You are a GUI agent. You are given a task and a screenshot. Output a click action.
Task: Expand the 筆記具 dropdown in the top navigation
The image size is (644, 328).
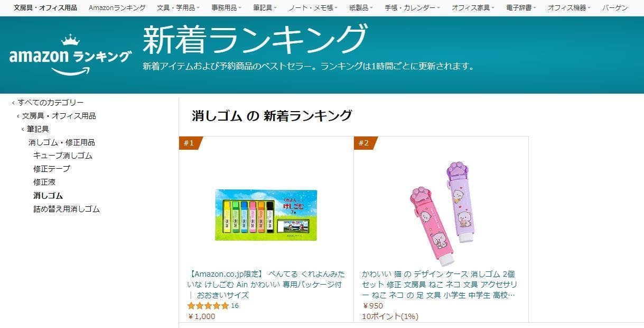coord(265,8)
